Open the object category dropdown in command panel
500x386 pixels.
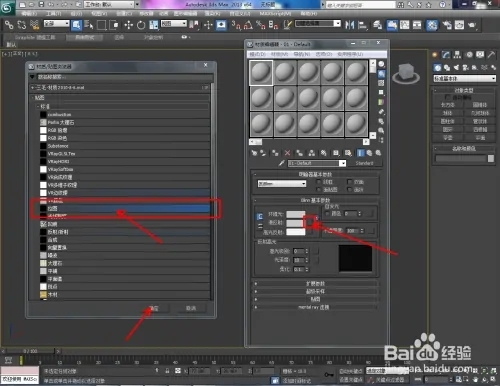tap(464, 79)
